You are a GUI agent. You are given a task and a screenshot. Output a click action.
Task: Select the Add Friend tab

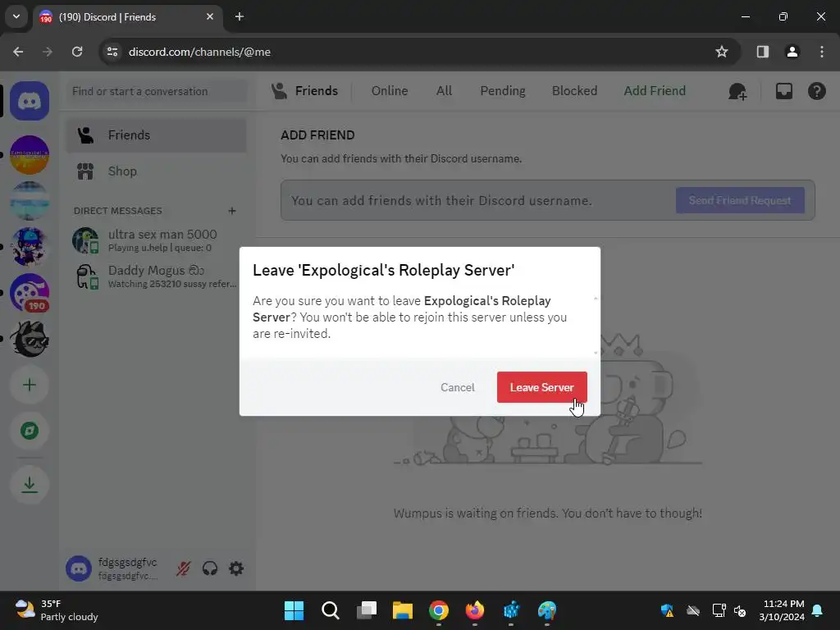click(655, 91)
